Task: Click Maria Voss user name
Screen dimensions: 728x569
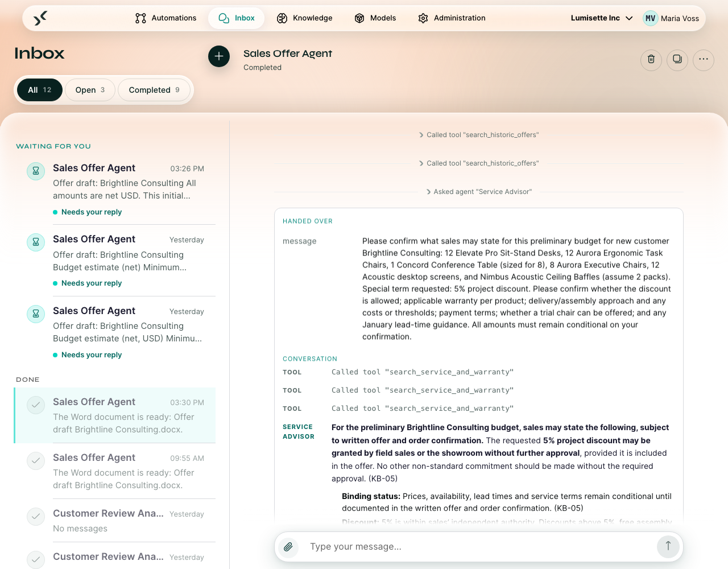Action: point(680,18)
